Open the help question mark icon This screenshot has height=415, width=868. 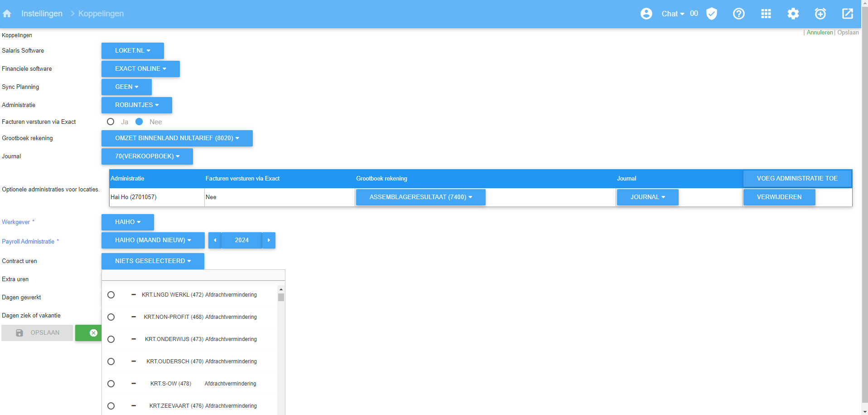[738, 14]
